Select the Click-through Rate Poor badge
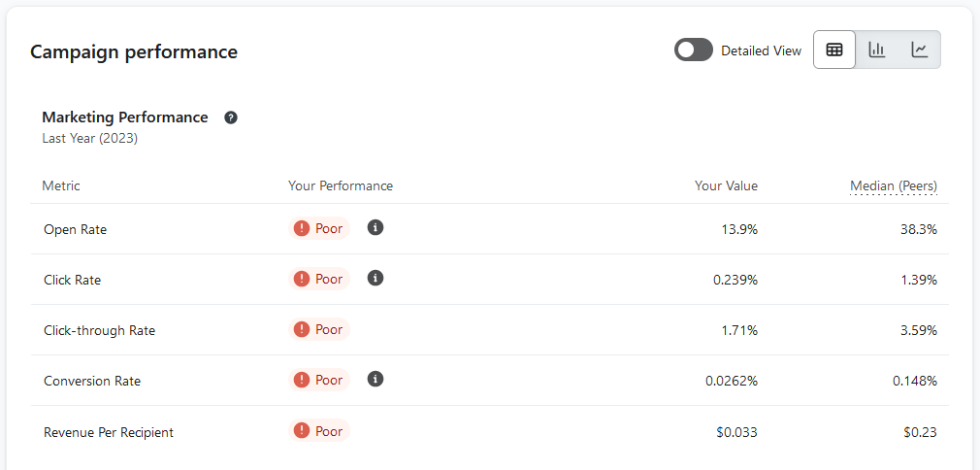The height and width of the screenshot is (470, 980). tap(319, 329)
